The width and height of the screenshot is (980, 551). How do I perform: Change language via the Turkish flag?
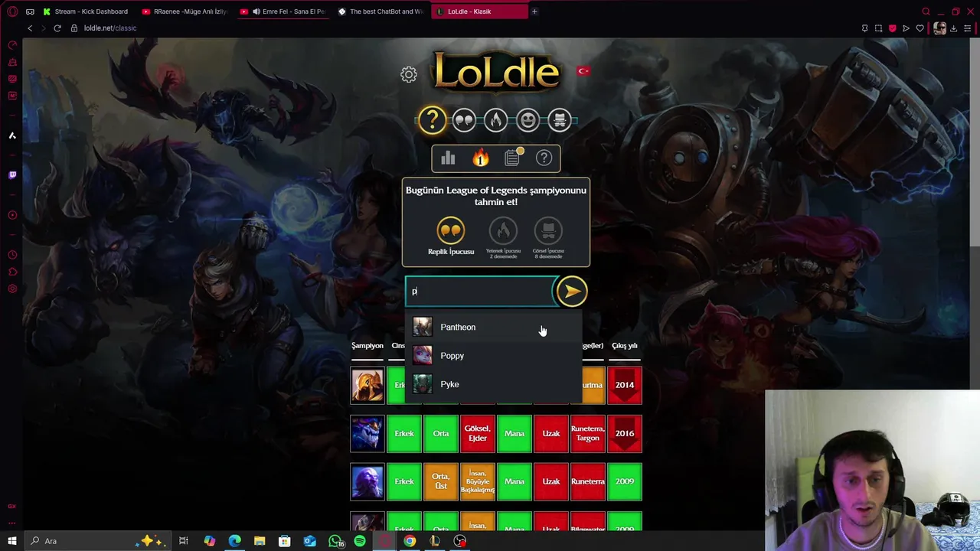tap(583, 71)
